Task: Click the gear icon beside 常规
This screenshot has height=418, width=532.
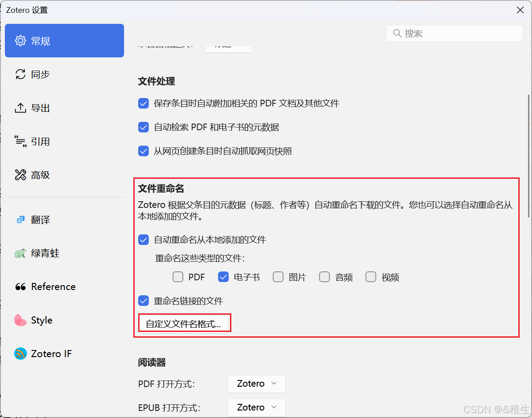Action: [x=20, y=41]
